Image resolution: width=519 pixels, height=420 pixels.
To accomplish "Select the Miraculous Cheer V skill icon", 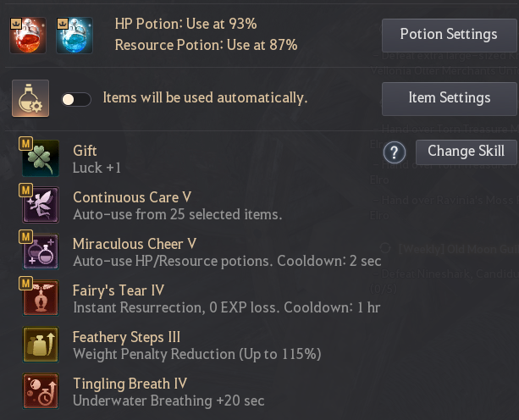I will tap(40, 251).
